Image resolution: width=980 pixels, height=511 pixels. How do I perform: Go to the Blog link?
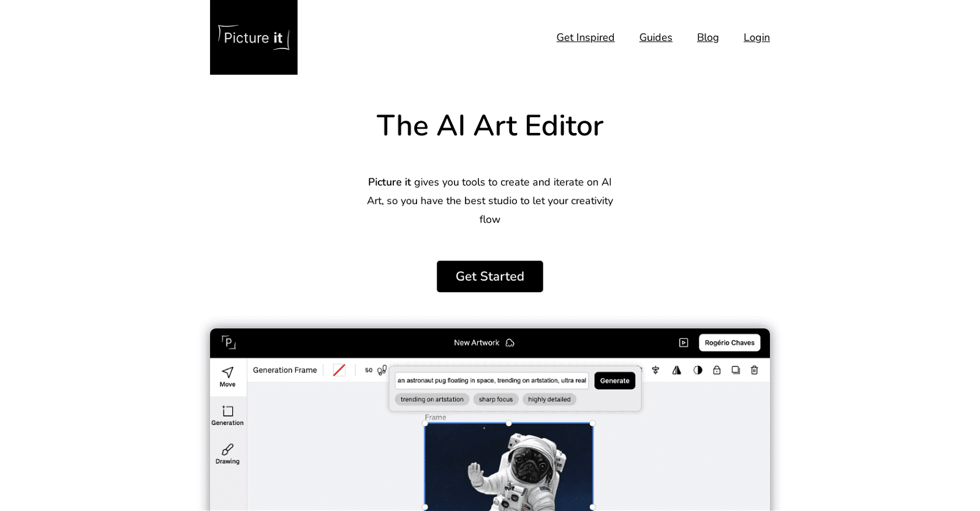707,37
